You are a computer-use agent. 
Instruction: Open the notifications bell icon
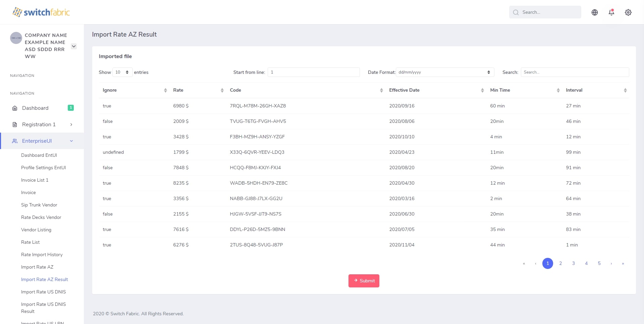(x=611, y=12)
